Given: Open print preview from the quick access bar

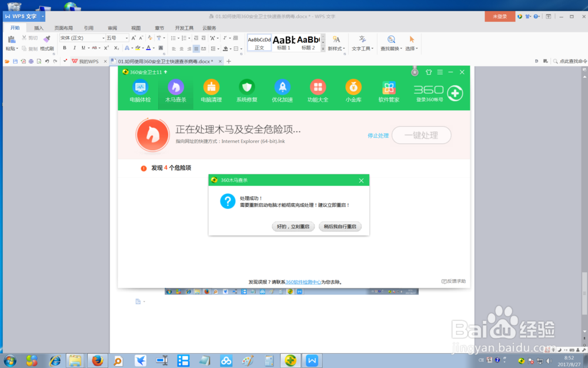Looking at the screenshot, I should point(39,61).
